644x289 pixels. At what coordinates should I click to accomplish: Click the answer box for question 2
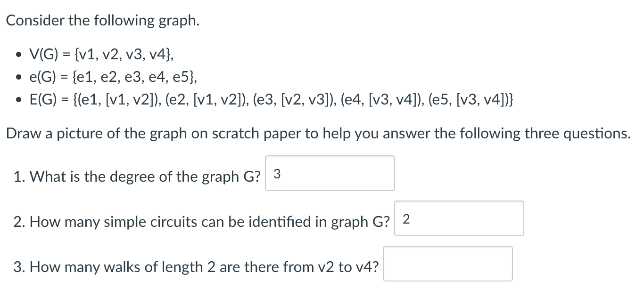coord(458,218)
